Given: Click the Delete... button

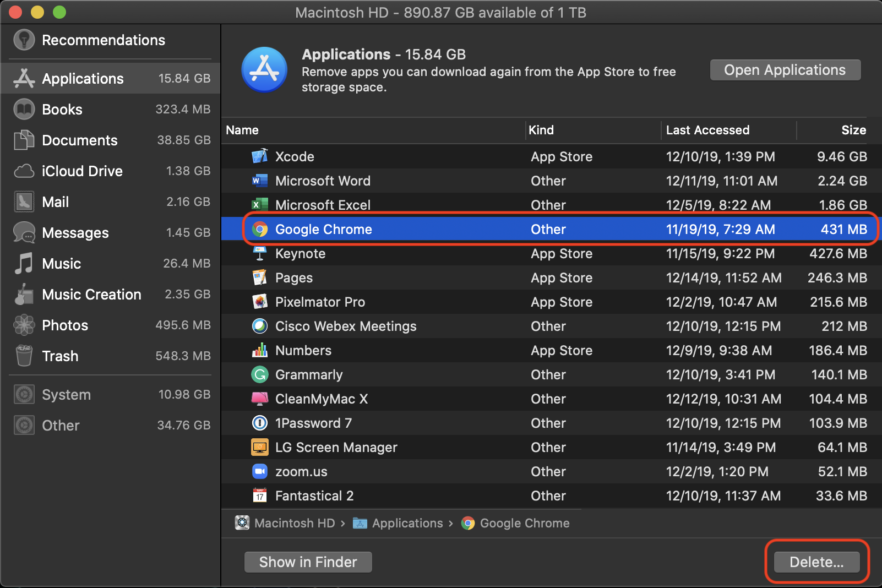Looking at the screenshot, I should coord(816,562).
